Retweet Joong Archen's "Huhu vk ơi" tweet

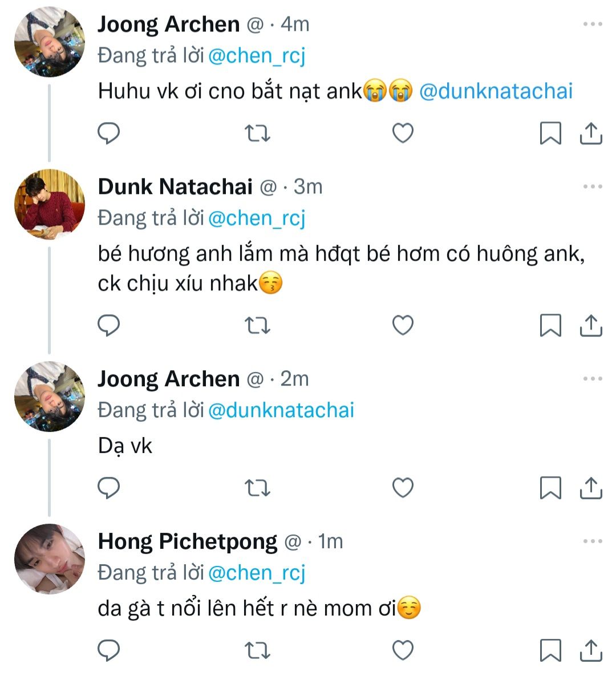pos(257,133)
